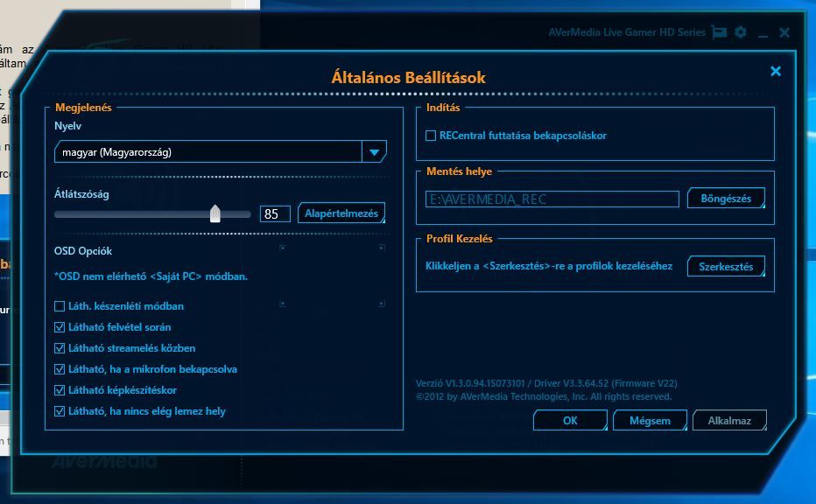
Task: Open profile editor with Szerkesztés
Action: coord(726,266)
